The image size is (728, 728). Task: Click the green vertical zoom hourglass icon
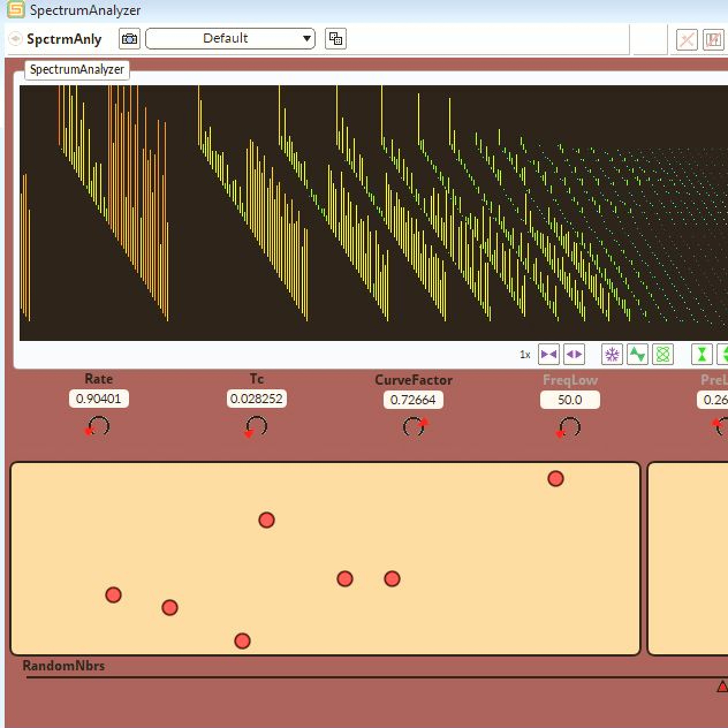702,354
